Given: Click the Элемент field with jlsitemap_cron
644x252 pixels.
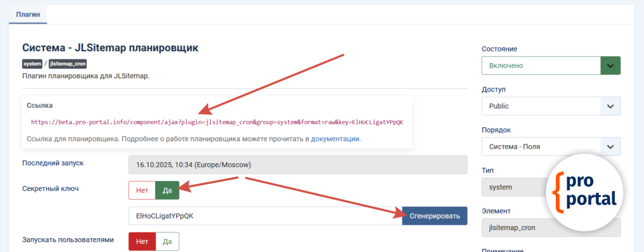Looking at the screenshot, I should point(550,228).
